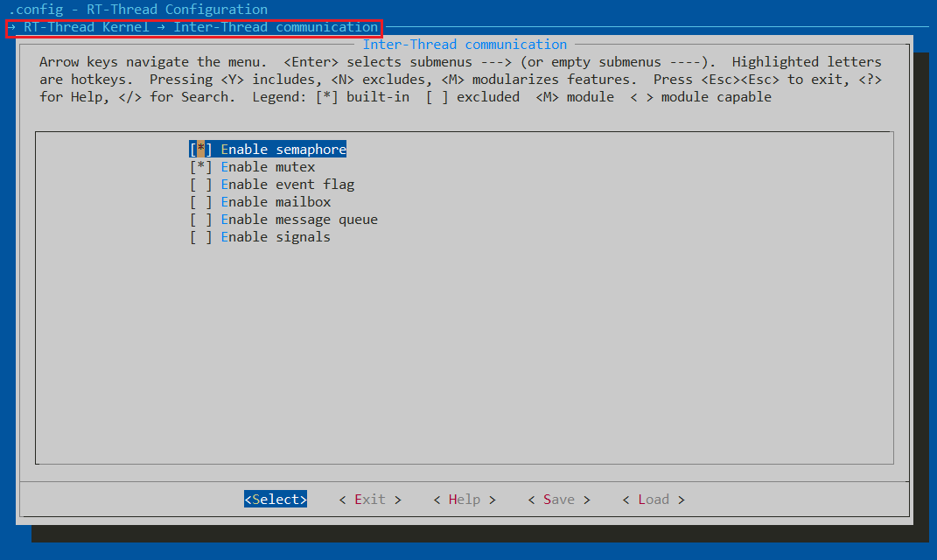
Task: Click the Load button
Action: click(654, 499)
